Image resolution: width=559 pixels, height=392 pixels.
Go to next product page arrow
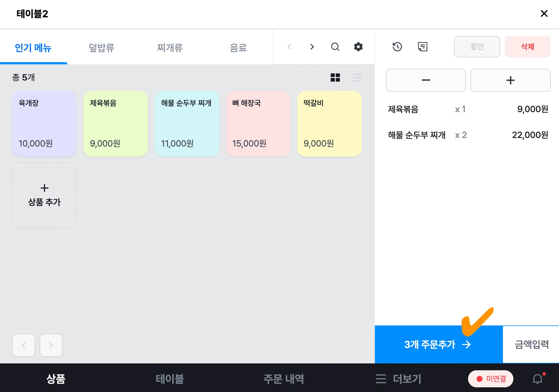pos(51,345)
